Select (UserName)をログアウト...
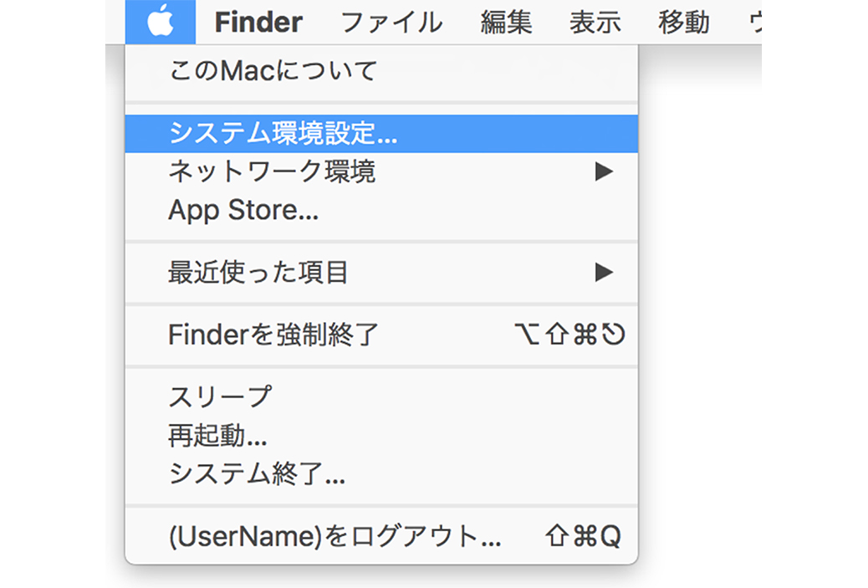Viewport: 868px width, 588px height. click(x=381, y=536)
